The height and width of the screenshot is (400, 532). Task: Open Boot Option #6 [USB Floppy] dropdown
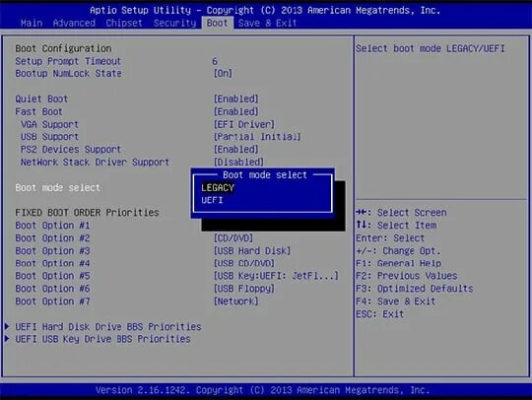244,289
